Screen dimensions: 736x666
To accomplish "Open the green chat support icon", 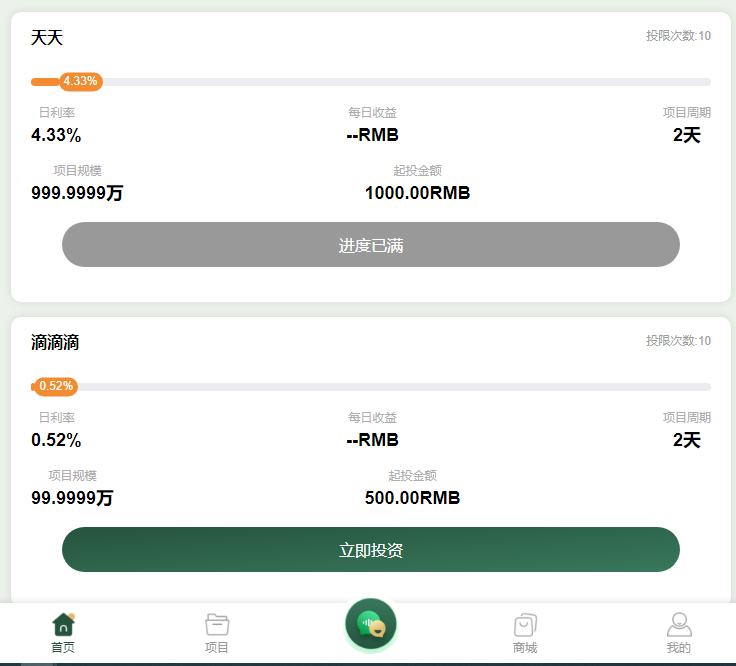I will 371,624.
